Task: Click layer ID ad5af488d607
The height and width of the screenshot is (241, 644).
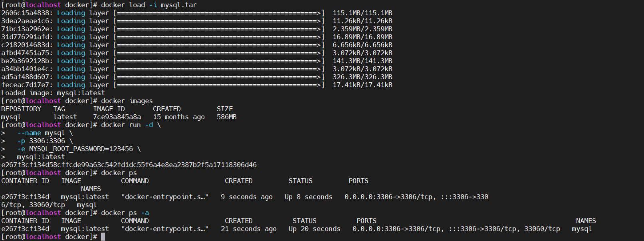Action: (x=25, y=77)
